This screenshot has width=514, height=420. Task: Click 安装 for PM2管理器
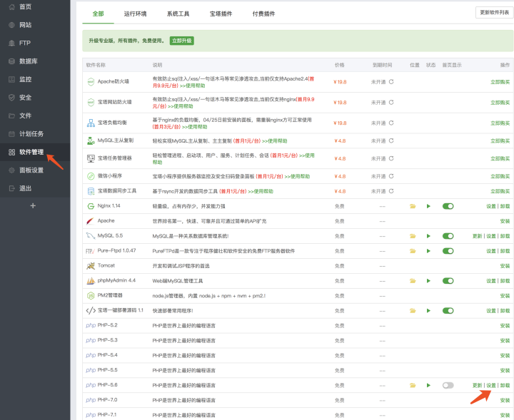pyautogui.click(x=505, y=296)
